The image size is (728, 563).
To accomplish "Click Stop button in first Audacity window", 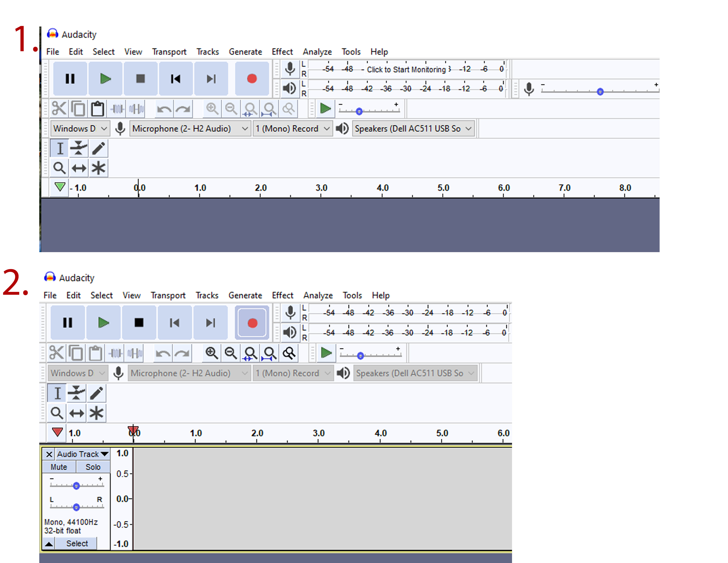I will (x=141, y=79).
